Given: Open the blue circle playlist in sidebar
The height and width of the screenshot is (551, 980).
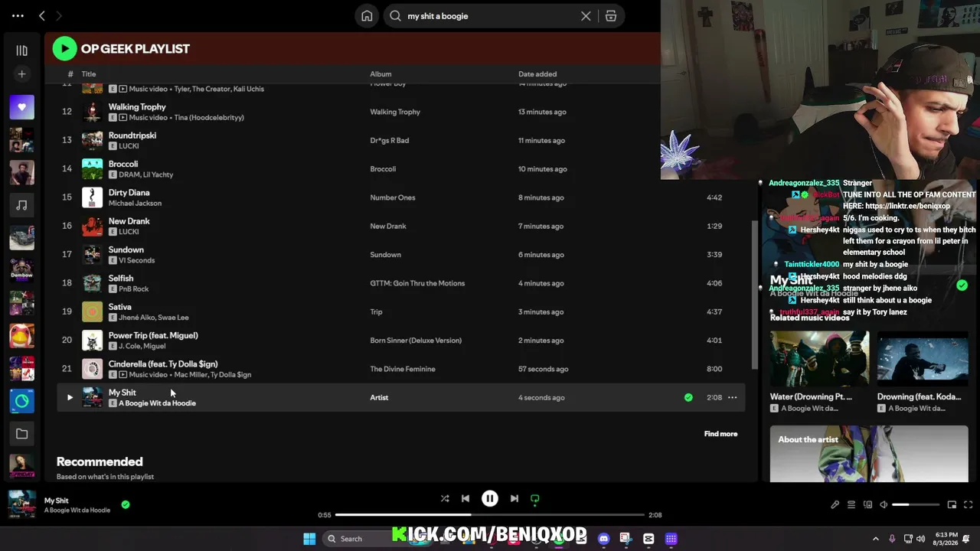Looking at the screenshot, I should pos(21,401).
